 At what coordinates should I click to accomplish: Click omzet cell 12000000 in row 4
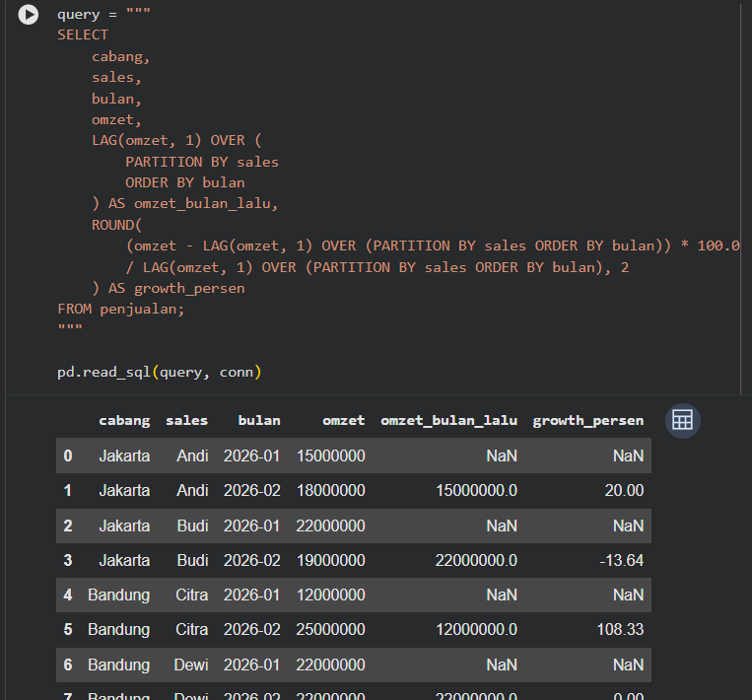(331, 595)
